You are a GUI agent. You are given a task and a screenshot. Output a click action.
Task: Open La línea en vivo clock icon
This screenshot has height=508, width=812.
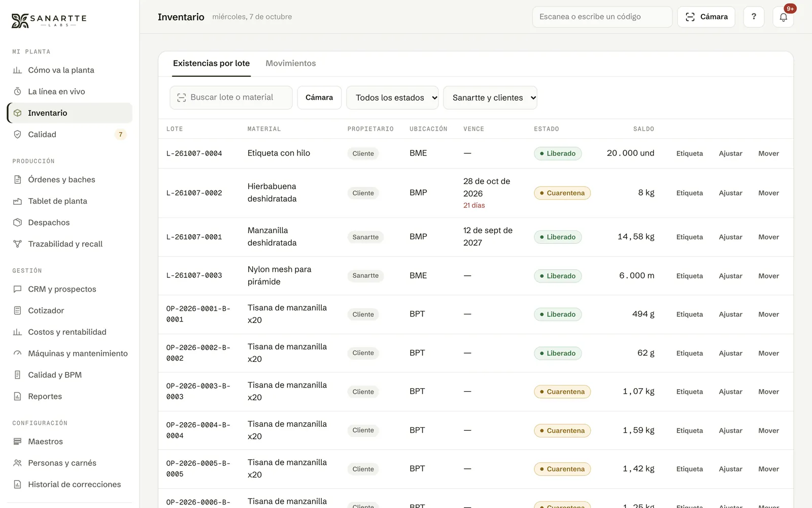pos(17,91)
